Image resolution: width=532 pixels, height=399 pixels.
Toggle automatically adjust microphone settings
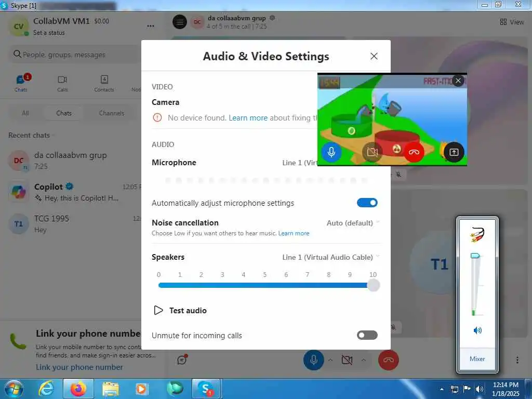[x=367, y=203]
